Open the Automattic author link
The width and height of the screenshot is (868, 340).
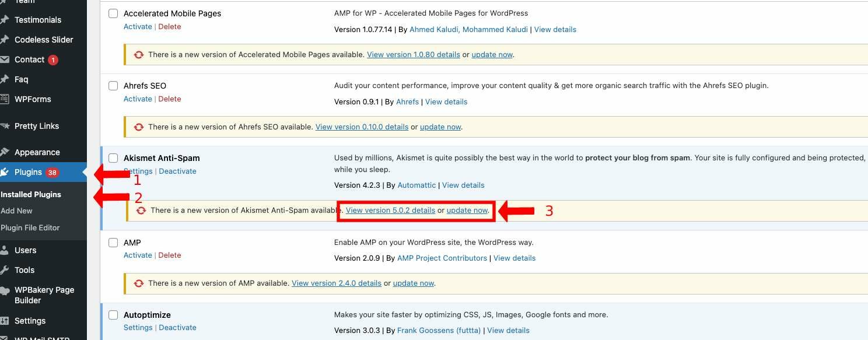point(416,185)
